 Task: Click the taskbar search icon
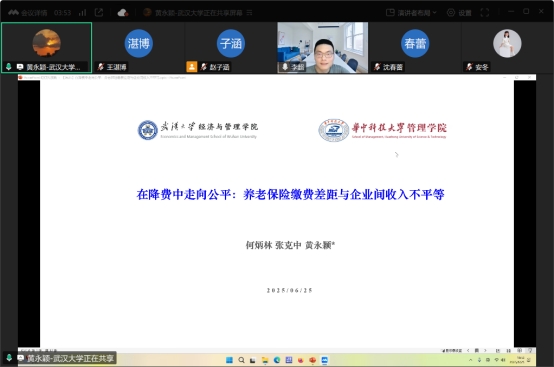click(241, 360)
